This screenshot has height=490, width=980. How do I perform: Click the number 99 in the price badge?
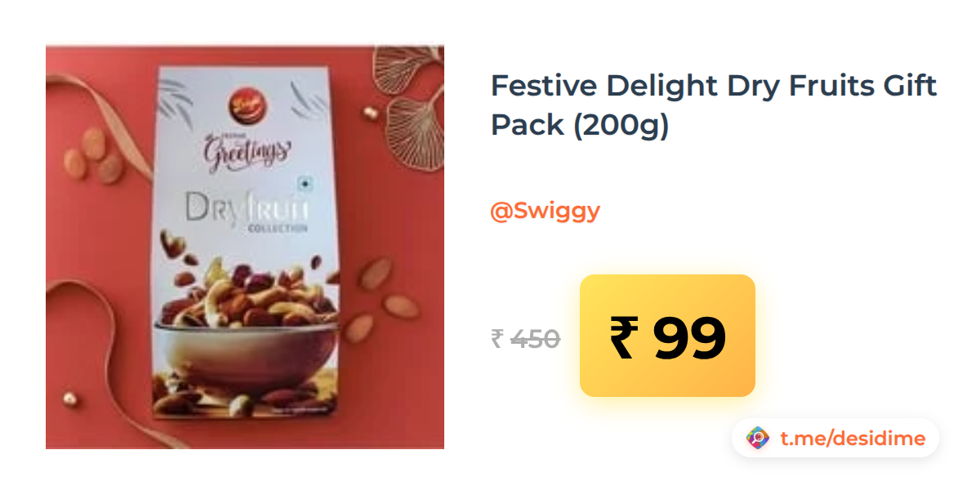(689, 337)
